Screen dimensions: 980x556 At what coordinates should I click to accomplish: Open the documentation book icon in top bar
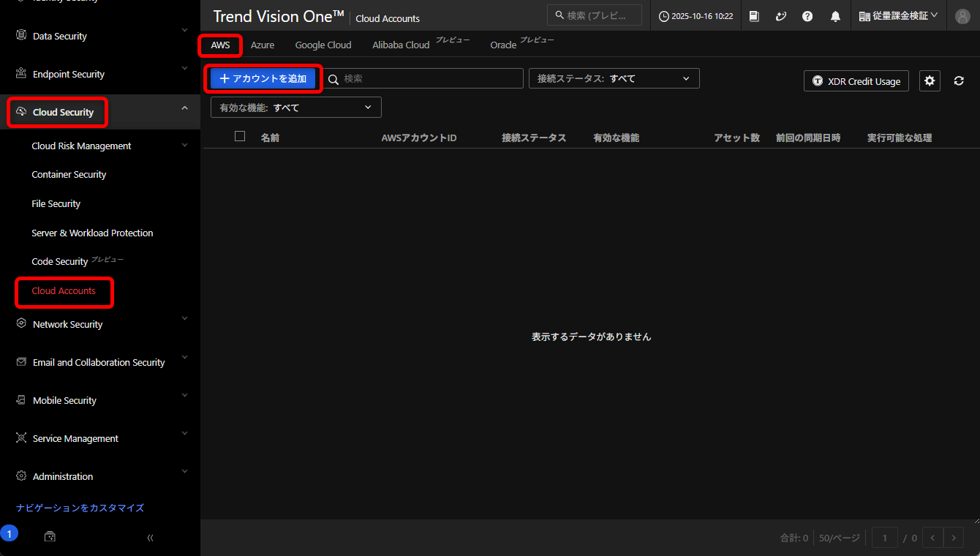[x=754, y=16]
